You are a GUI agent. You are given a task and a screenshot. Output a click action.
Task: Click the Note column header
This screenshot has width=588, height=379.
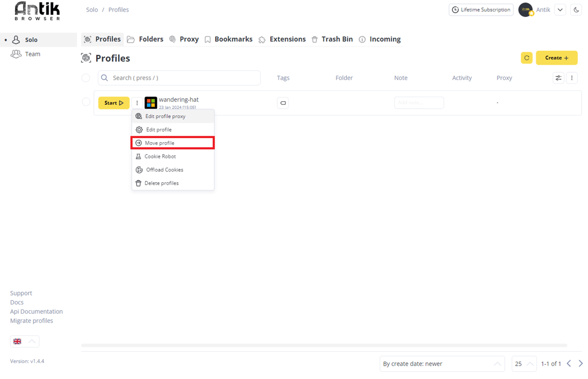(x=401, y=78)
